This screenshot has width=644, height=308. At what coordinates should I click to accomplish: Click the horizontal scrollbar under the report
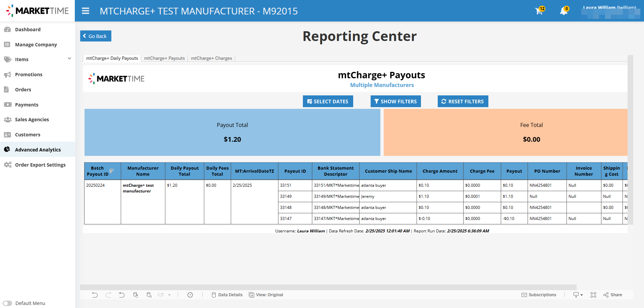point(328,287)
